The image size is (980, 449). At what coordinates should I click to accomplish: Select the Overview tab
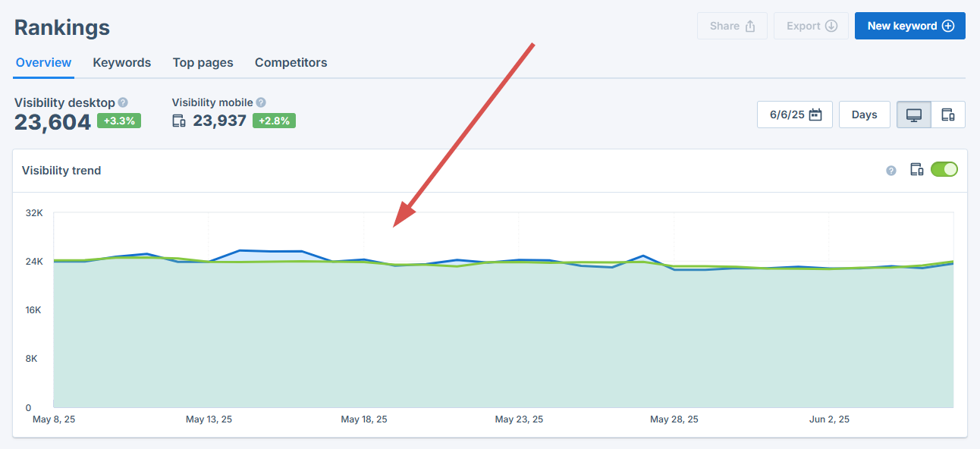pyautogui.click(x=43, y=62)
